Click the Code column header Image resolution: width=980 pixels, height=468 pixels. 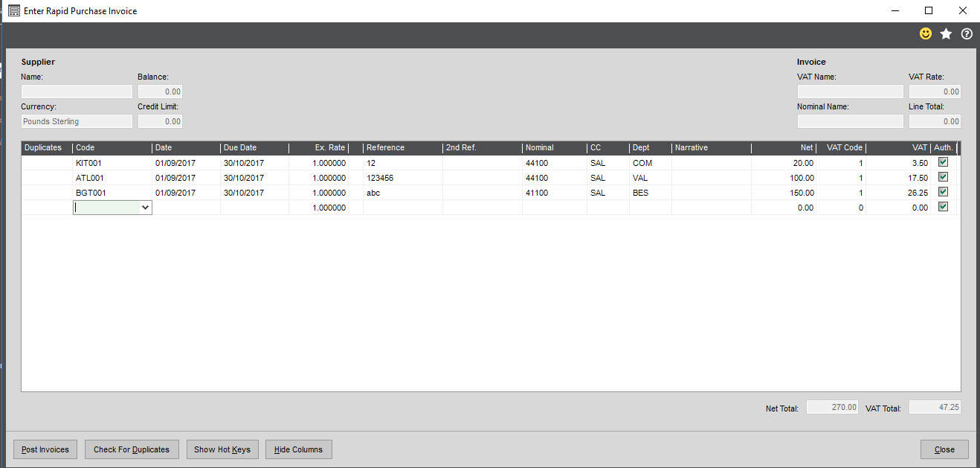point(112,148)
